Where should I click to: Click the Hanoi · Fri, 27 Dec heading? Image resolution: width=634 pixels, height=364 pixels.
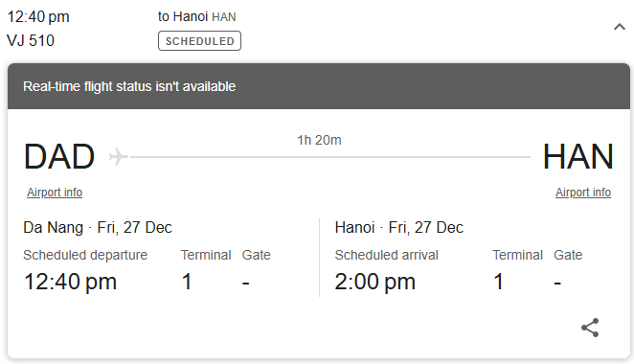pyautogui.click(x=399, y=227)
